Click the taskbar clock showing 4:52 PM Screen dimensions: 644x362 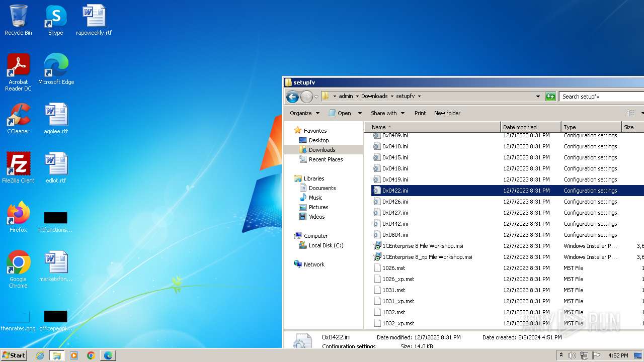coord(618,355)
